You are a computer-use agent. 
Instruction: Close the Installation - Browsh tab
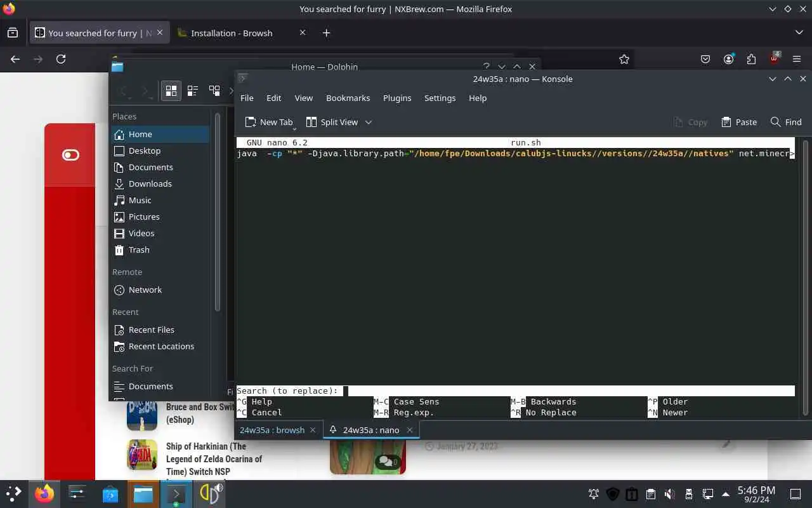tap(302, 32)
